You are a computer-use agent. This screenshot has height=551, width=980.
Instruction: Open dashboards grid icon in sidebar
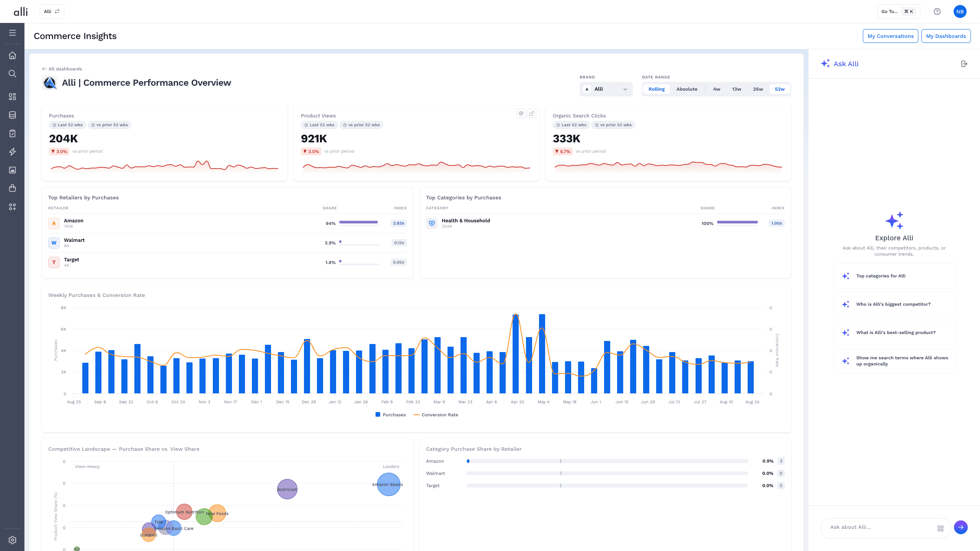[12, 96]
